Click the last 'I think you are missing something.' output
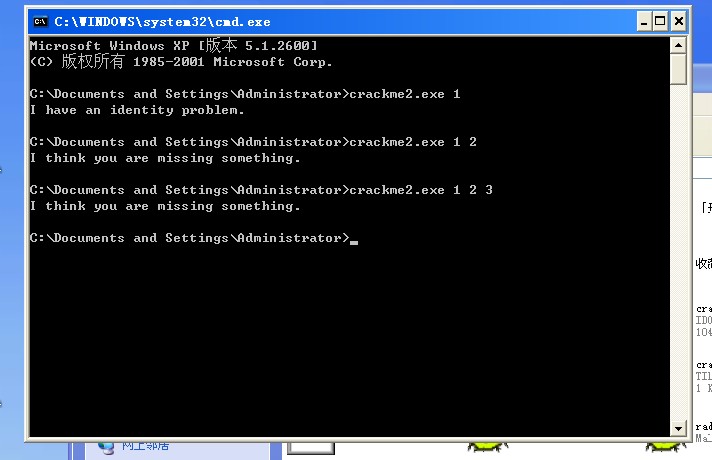 (165, 206)
